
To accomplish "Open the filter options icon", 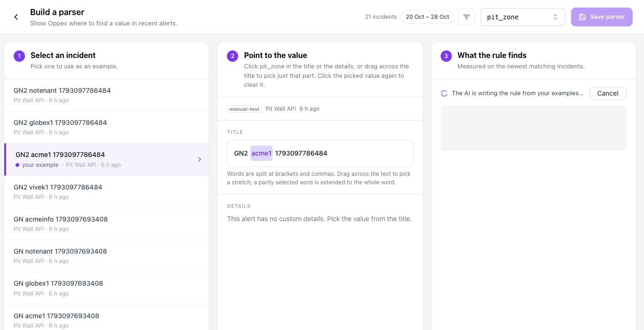I will [467, 17].
